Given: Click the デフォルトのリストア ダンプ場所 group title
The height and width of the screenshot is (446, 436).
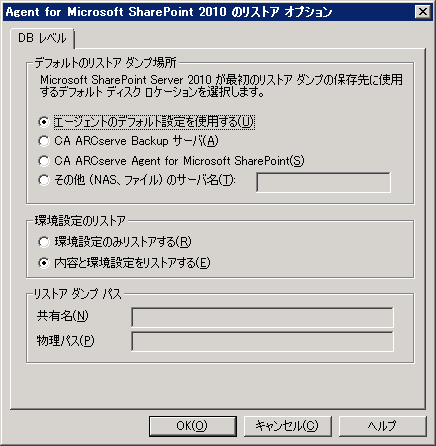Looking at the screenshot, I should 105,62.
